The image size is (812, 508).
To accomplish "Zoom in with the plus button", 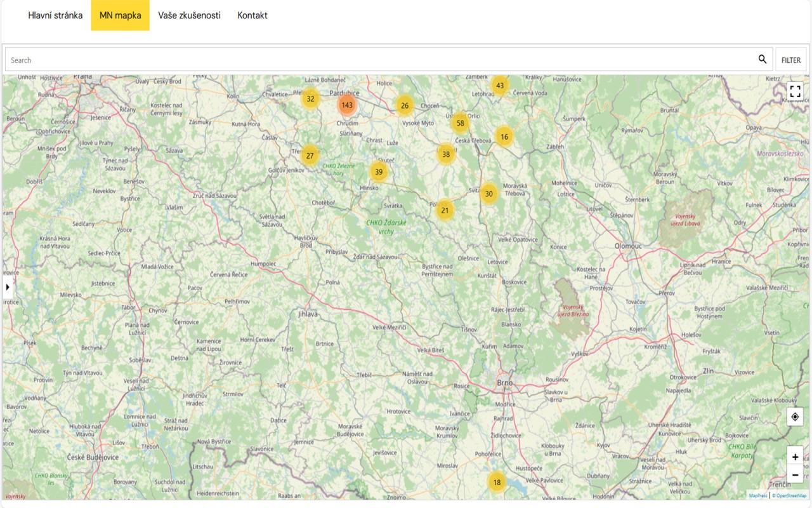I will tap(795, 457).
